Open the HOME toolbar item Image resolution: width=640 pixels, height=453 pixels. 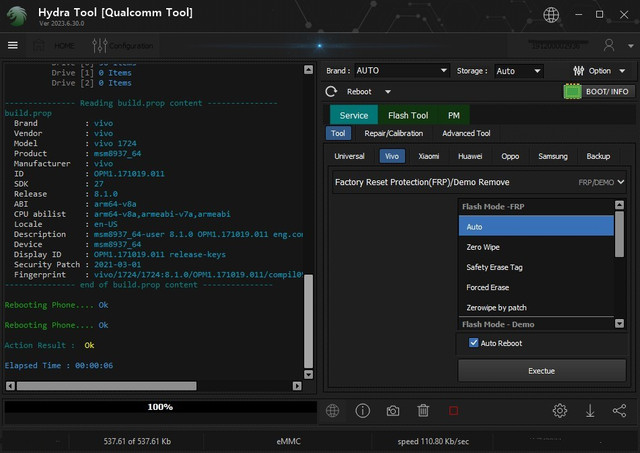pyautogui.click(x=54, y=45)
